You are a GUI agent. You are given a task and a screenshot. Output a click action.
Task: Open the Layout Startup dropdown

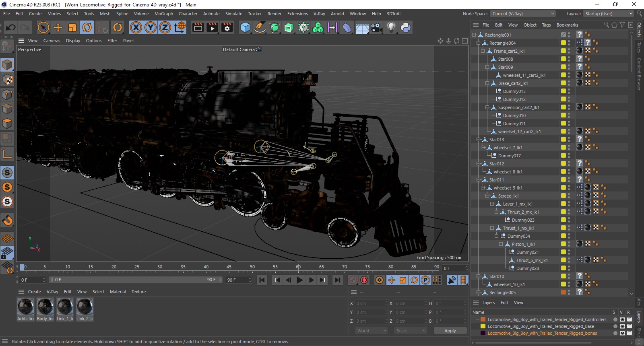(x=608, y=14)
